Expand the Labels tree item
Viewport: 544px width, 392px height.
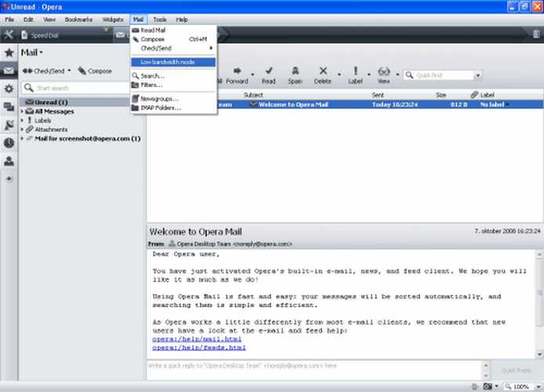pos(22,121)
